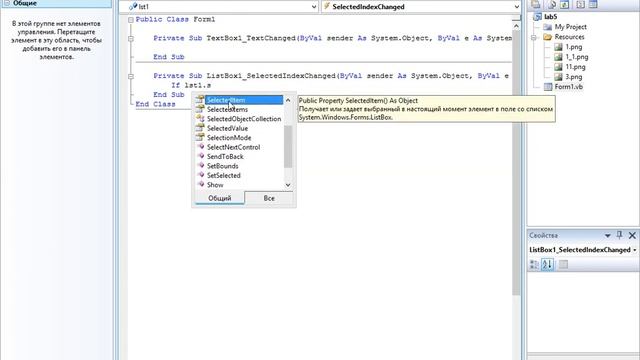Select My Project in Solution Explorer
Viewport: 640px width, 360px height.
click(x=570, y=27)
